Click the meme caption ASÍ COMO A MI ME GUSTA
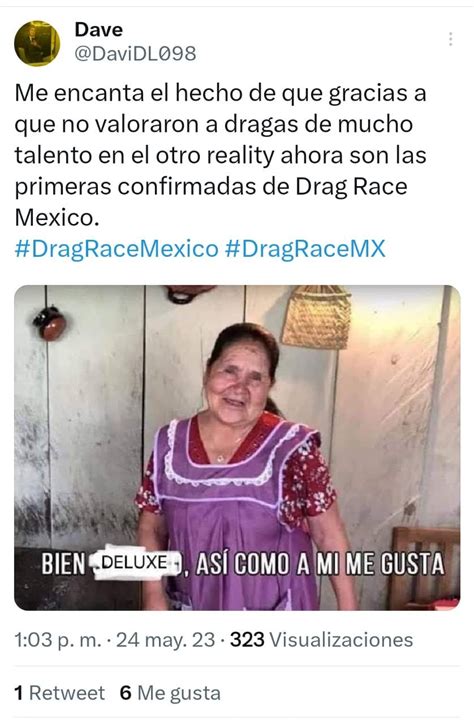Screen dimensions: 474x724 pos(320,564)
